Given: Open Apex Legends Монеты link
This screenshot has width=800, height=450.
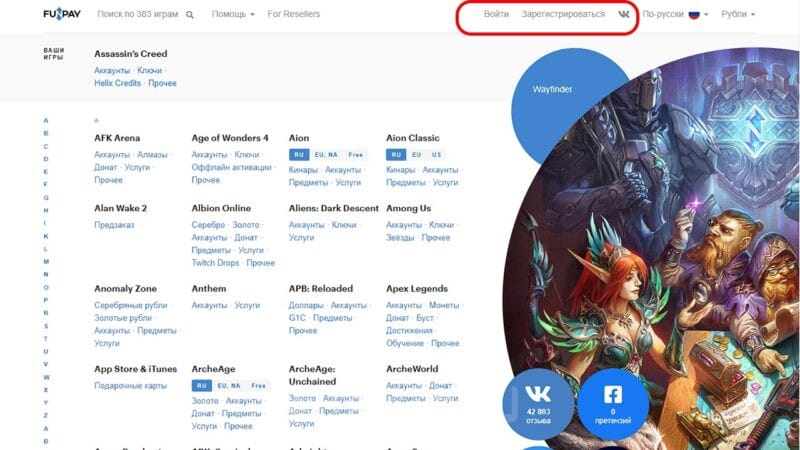Looking at the screenshot, I should coord(444,305).
